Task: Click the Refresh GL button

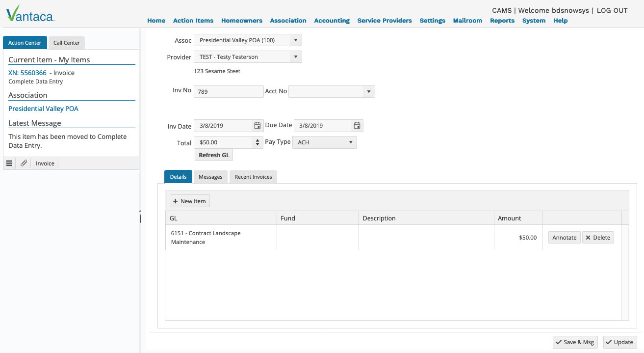Action: coord(213,155)
